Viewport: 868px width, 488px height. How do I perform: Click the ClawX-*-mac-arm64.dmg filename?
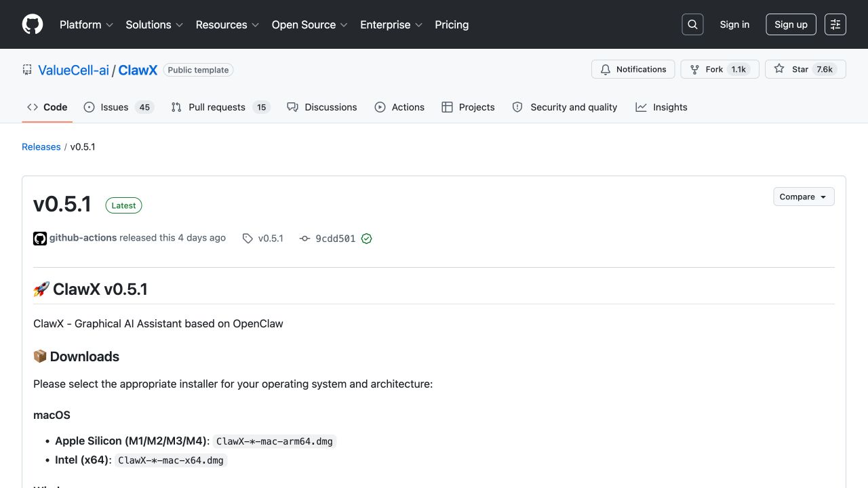pyautogui.click(x=275, y=441)
